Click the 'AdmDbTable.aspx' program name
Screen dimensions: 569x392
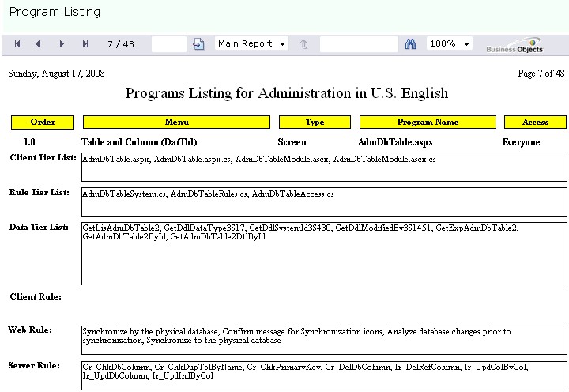coord(396,142)
